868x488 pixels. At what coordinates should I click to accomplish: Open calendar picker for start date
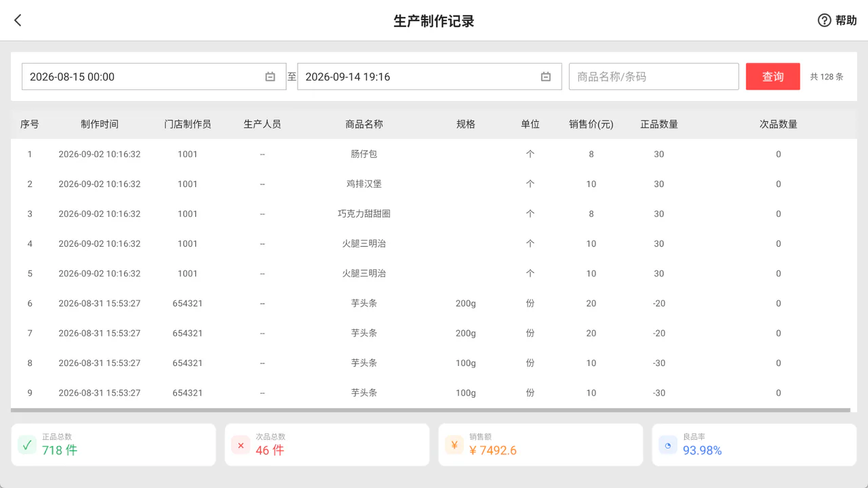coord(270,77)
